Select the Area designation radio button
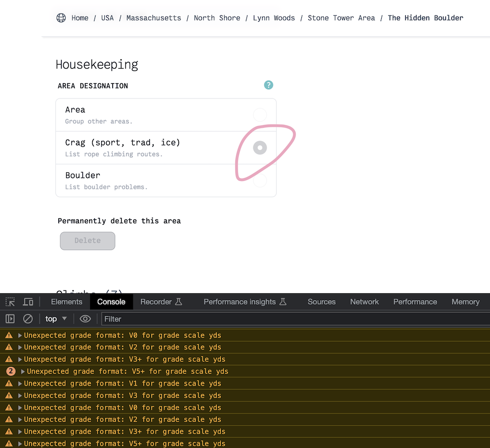 (x=260, y=115)
